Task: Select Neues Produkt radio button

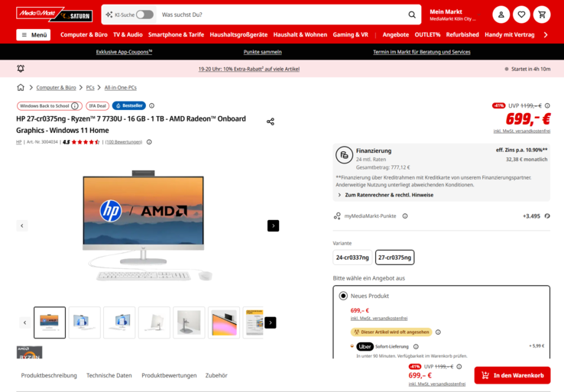Action: coord(343,296)
